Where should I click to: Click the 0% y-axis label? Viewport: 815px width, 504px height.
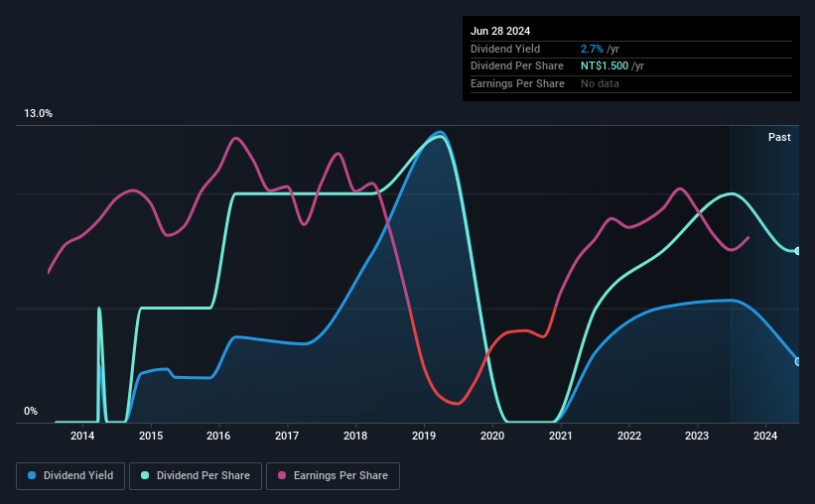31,411
